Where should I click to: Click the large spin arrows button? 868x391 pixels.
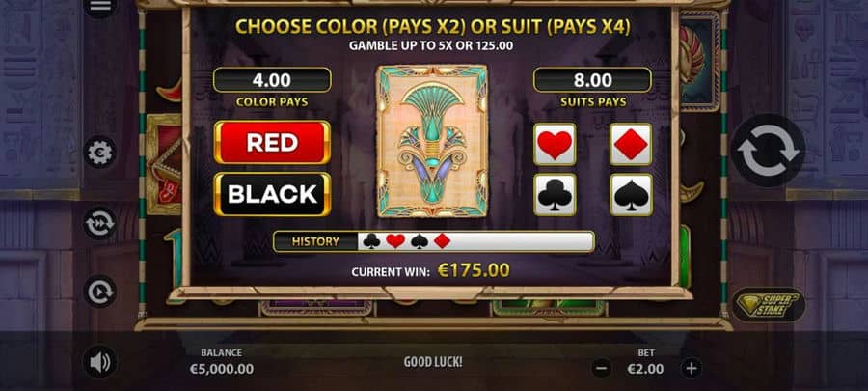click(768, 151)
